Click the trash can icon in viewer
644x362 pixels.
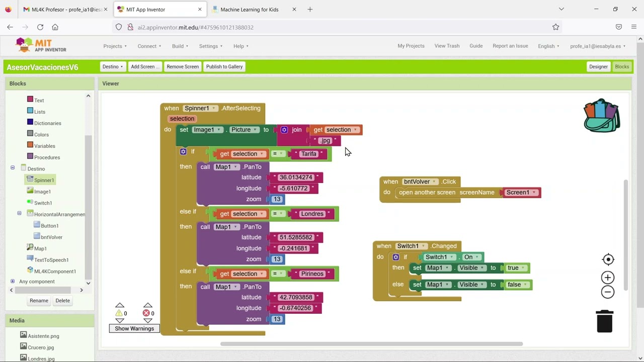(604, 321)
